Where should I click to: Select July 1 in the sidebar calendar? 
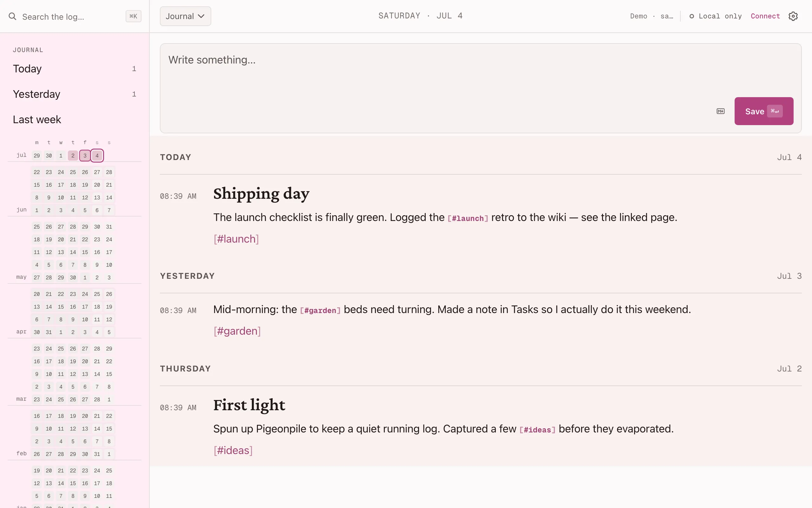click(x=61, y=156)
